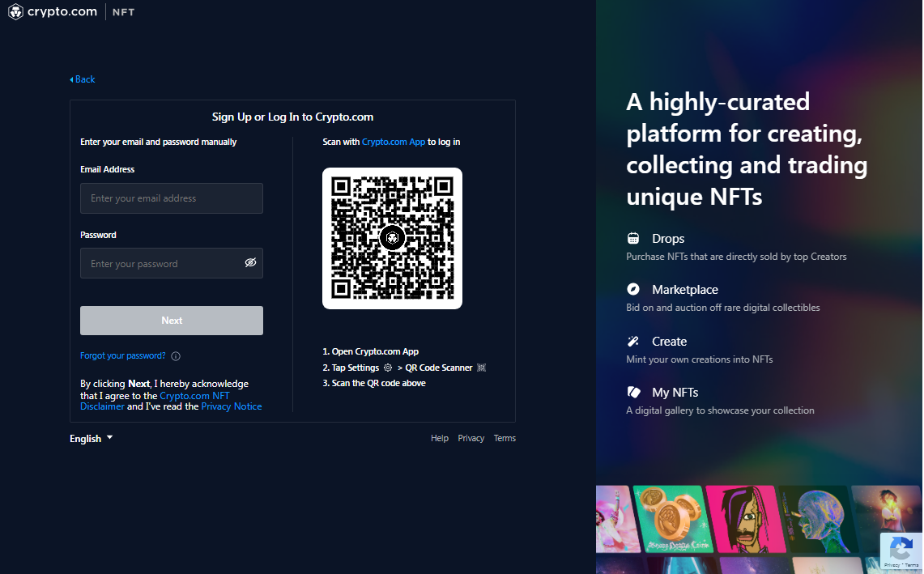
Task: Open the Terms footer link
Action: (505, 438)
